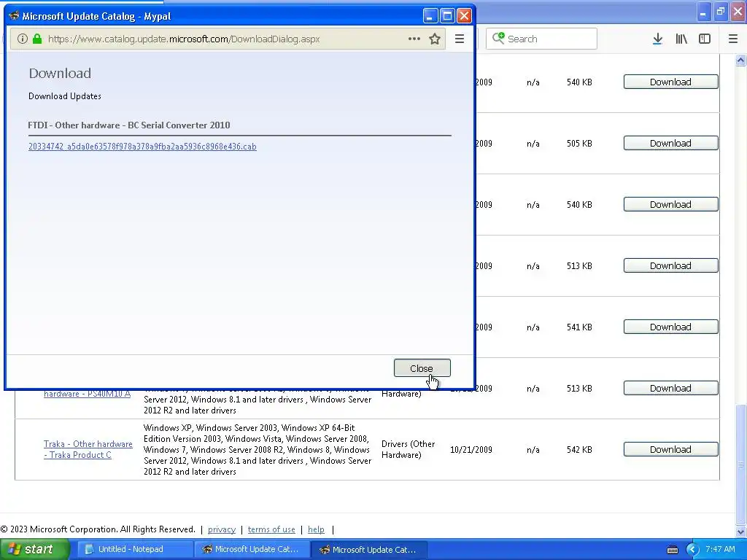
Task: Open the Windows start menu
Action: pyautogui.click(x=34, y=549)
